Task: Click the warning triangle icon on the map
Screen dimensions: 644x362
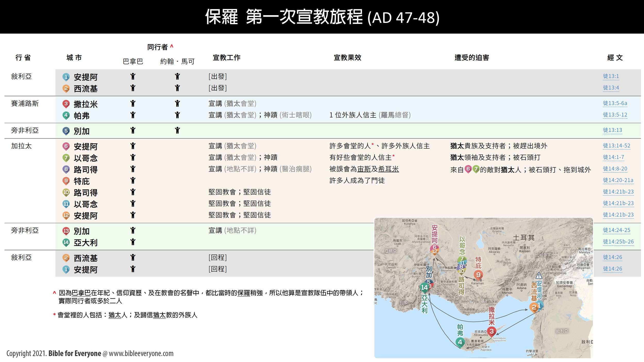Action: click(x=539, y=276)
